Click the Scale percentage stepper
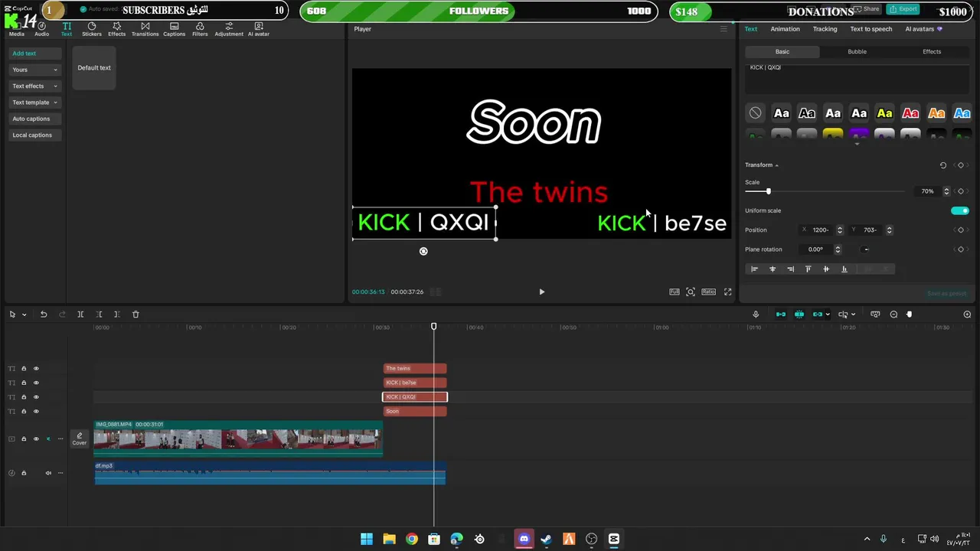Screen dimensions: 980x551 coord(946,191)
